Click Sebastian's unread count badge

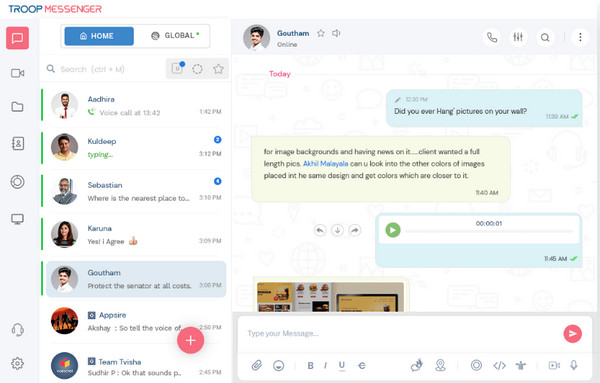click(217, 181)
